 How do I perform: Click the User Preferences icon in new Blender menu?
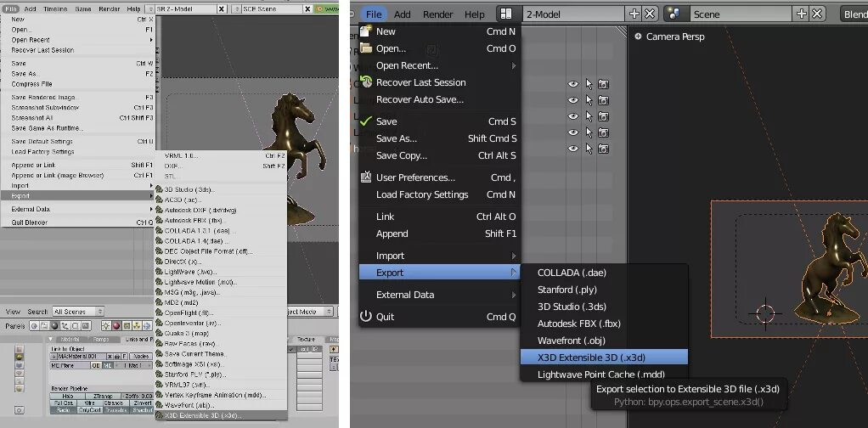(365, 177)
